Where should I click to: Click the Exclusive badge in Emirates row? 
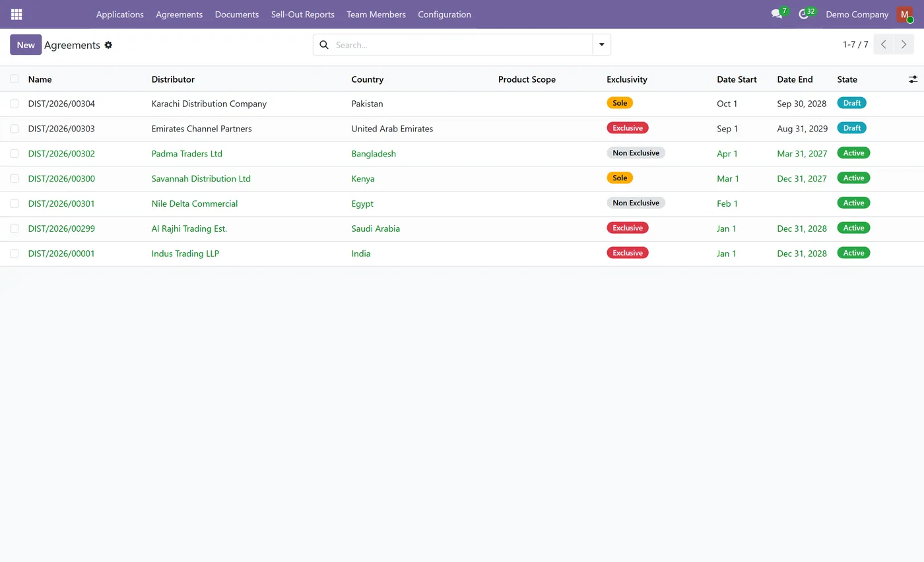tap(628, 128)
